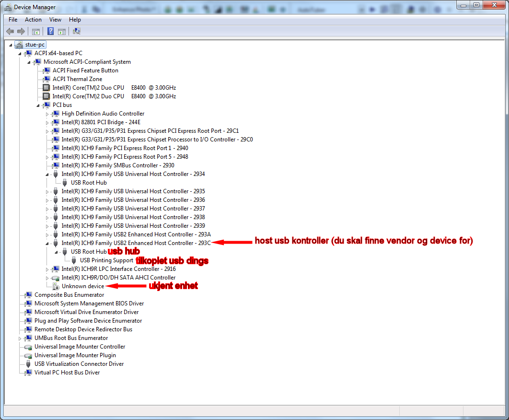Collapse USB2 Enhanced Host Controller 293C
This screenshot has height=420, width=509.
pyautogui.click(x=47, y=244)
